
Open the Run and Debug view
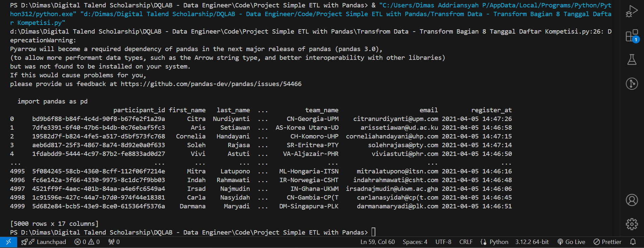[632, 11]
